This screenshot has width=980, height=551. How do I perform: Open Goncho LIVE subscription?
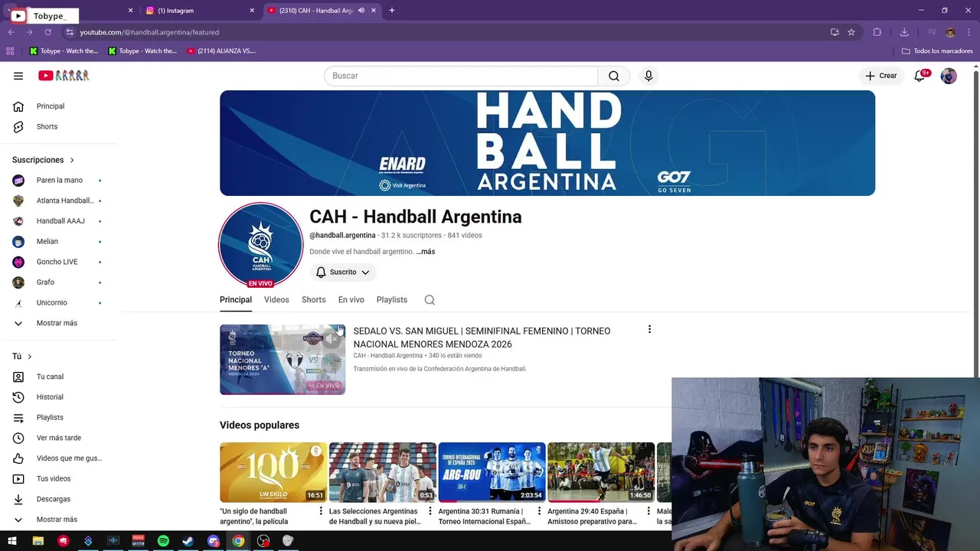click(58, 262)
